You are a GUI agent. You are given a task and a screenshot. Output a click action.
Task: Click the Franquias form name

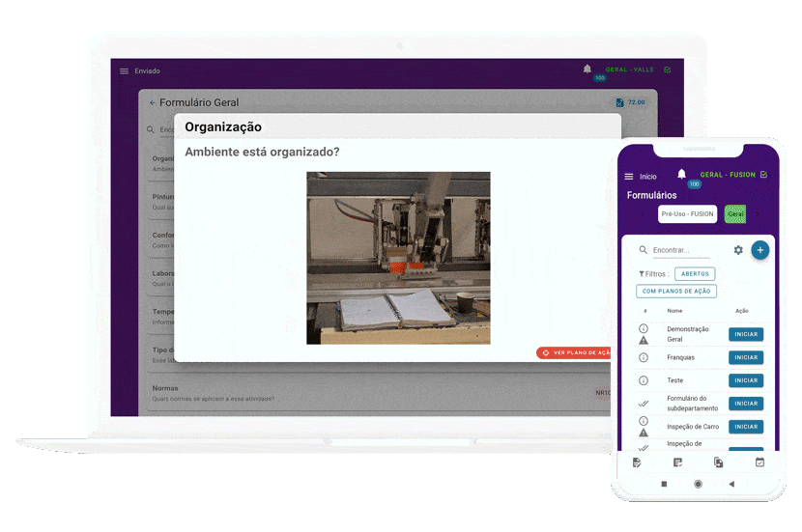pyautogui.click(x=681, y=358)
